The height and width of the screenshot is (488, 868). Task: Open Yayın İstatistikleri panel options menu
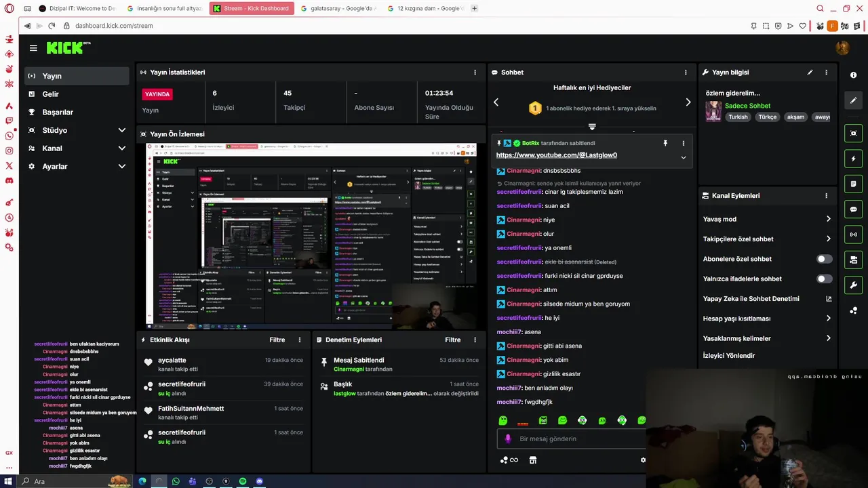click(475, 73)
